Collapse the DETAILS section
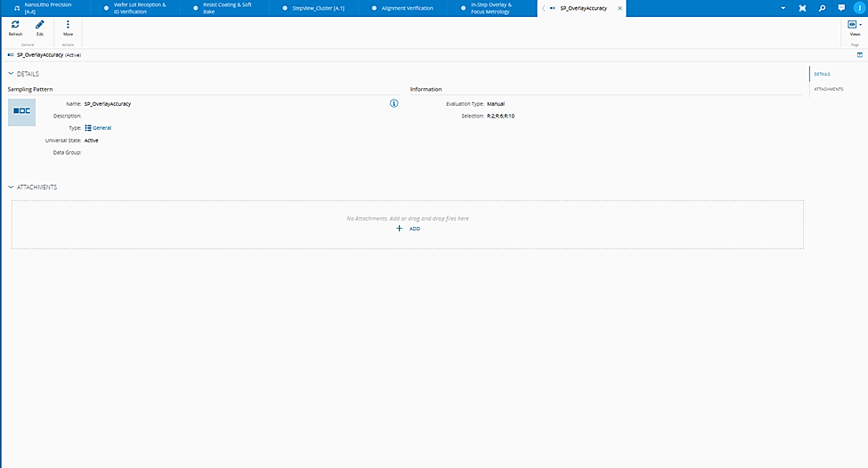868x468 pixels. coord(11,74)
